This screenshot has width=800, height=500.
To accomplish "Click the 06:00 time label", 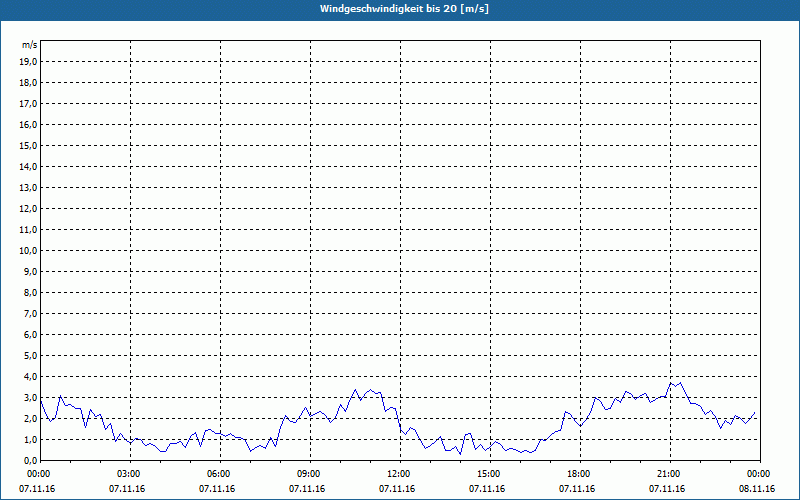I will pos(220,474).
